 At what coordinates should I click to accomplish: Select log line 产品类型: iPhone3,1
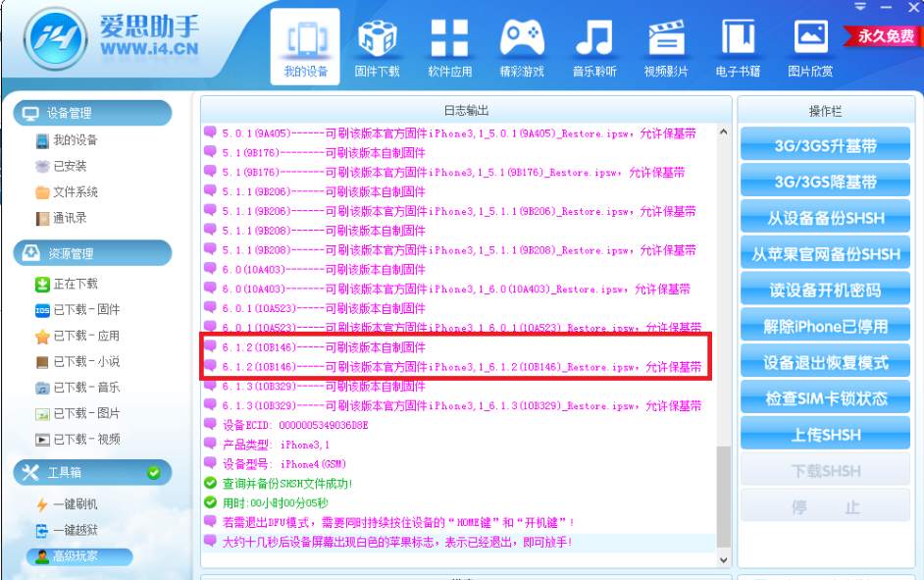276,445
